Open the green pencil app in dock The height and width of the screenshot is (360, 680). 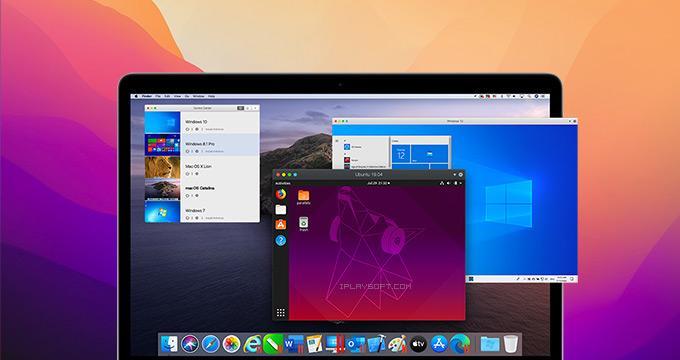(273, 344)
